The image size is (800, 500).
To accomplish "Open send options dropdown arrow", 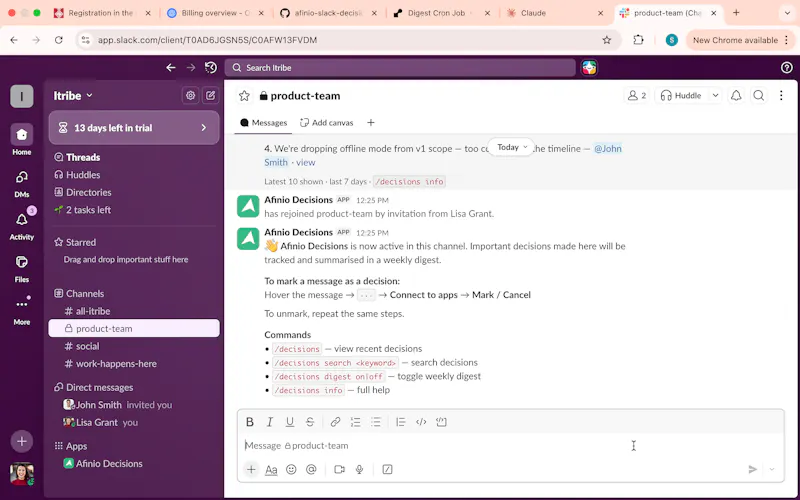I will point(772,469).
